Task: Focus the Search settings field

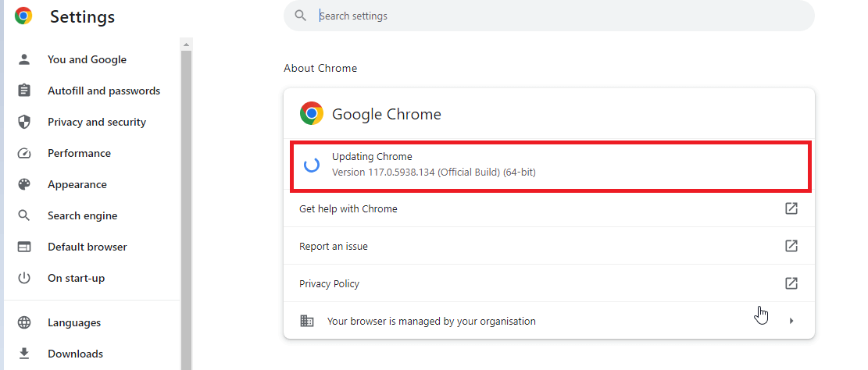Action: tap(549, 16)
